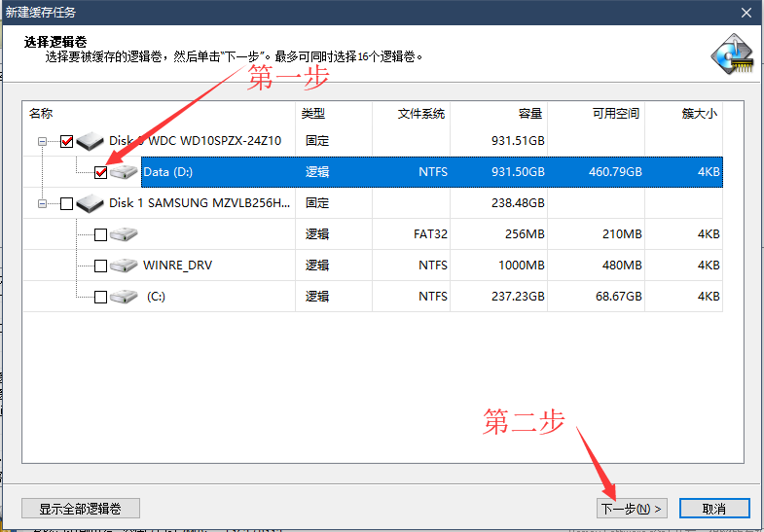The width and height of the screenshot is (764, 532).
Task: Click the 显示全部逻辑卷 button
Action: pyautogui.click(x=81, y=509)
